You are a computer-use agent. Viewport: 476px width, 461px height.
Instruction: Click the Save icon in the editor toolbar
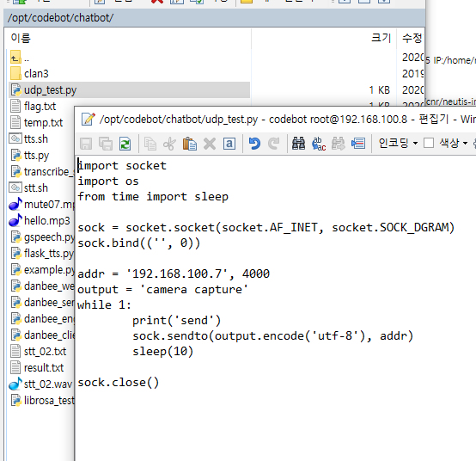86,144
